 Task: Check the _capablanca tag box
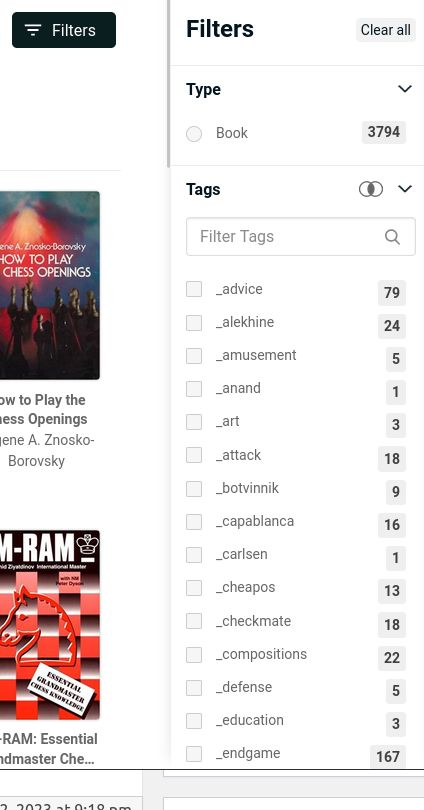(x=194, y=522)
